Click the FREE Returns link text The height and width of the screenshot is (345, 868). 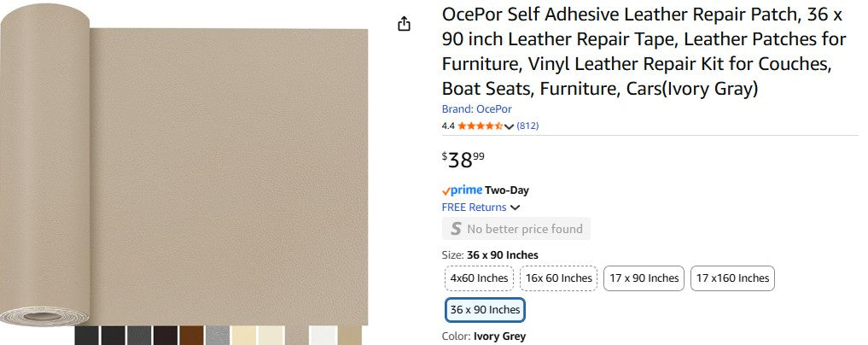point(474,208)
